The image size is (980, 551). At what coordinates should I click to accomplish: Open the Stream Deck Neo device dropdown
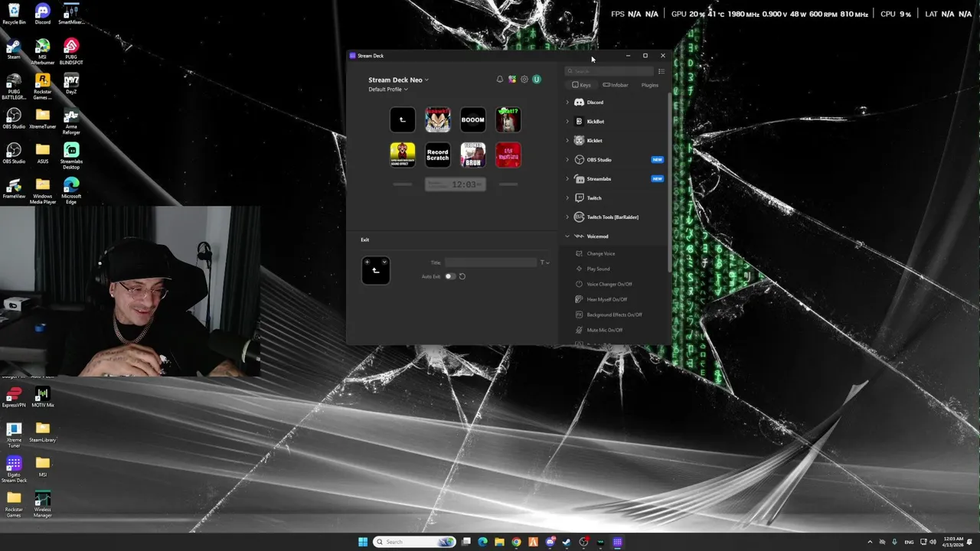pyautogui.click(x=398, y=80)
